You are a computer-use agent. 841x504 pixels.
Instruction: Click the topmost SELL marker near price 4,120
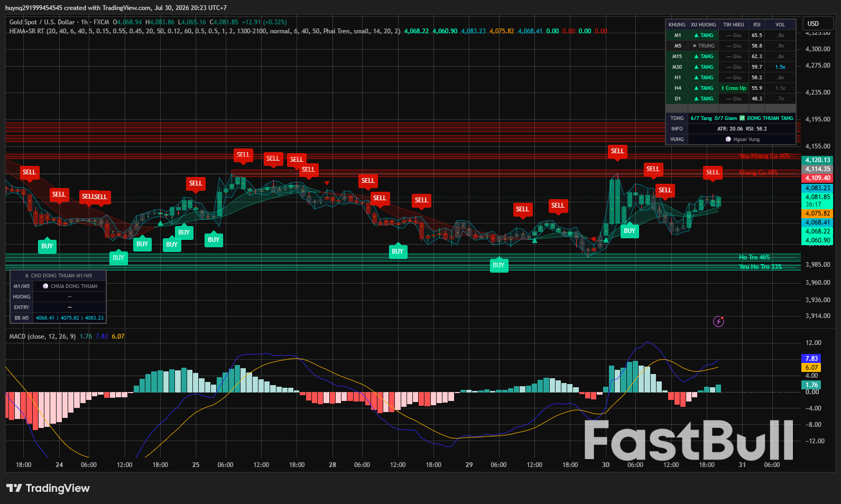[617, 152]
